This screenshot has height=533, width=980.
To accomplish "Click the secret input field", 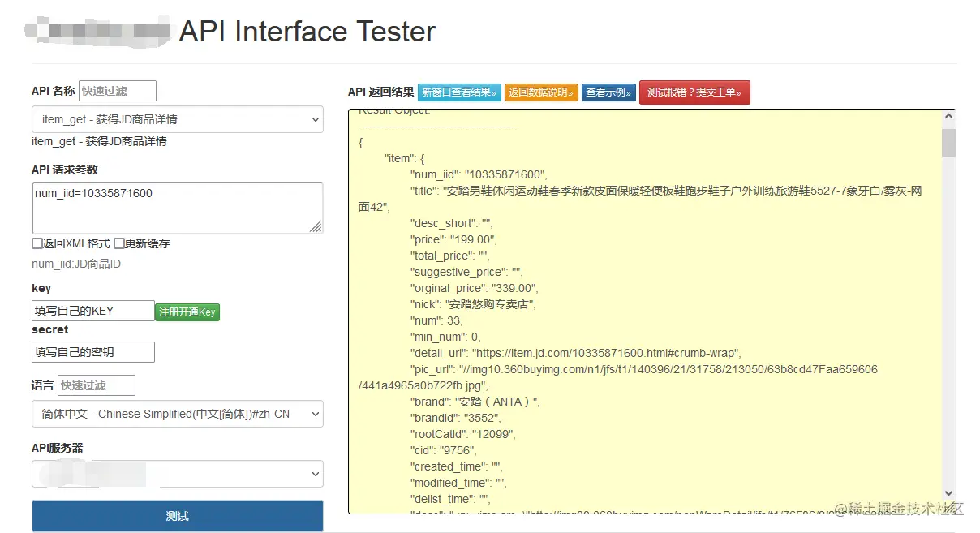I will (92, 352).
